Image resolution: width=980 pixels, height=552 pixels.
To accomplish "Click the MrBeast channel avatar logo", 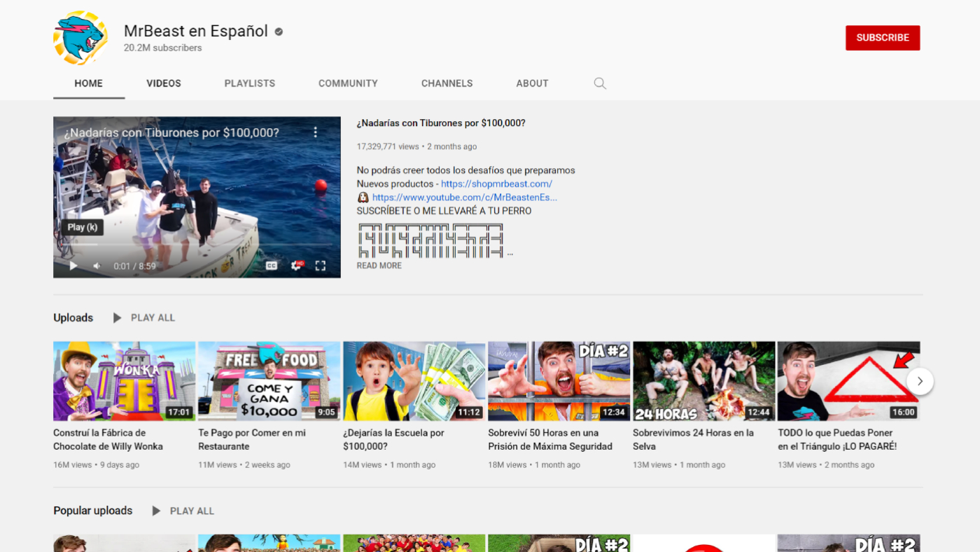I will coord(80,38).
